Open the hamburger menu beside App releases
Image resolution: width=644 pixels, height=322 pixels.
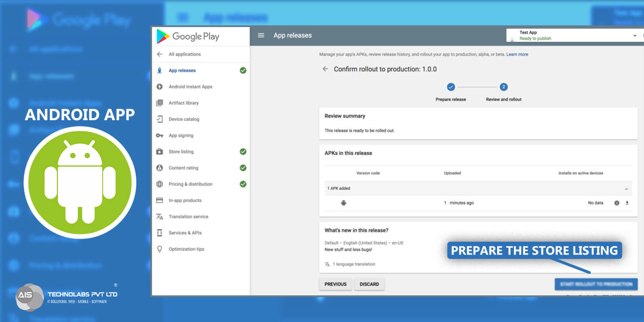coord(261,35)
